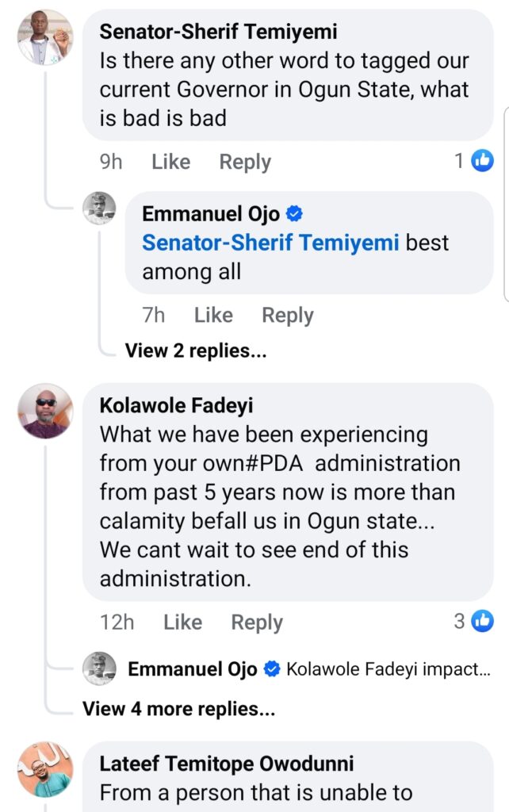Click the like reaction icon on Senator-Sherif's comment
Viewport: 509px width, 812px height.
click(482, 161)
